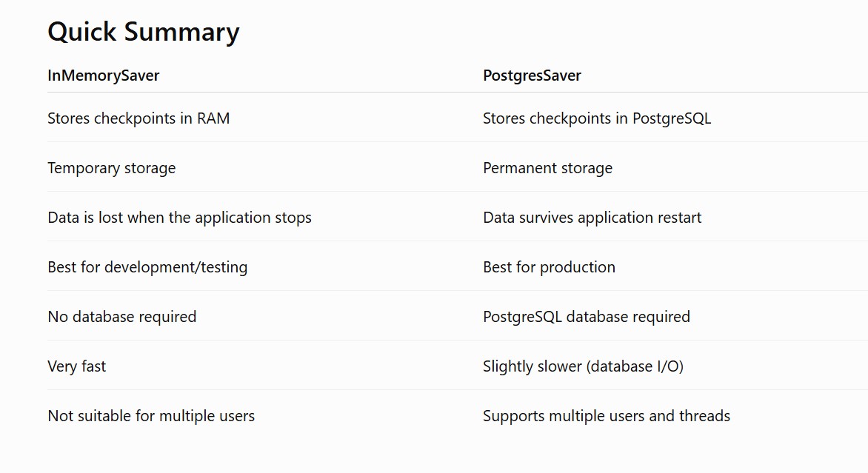Click the word 'Summary' in the heading
This screenshot has height=473, width=868.
click(x=181, y=32)
